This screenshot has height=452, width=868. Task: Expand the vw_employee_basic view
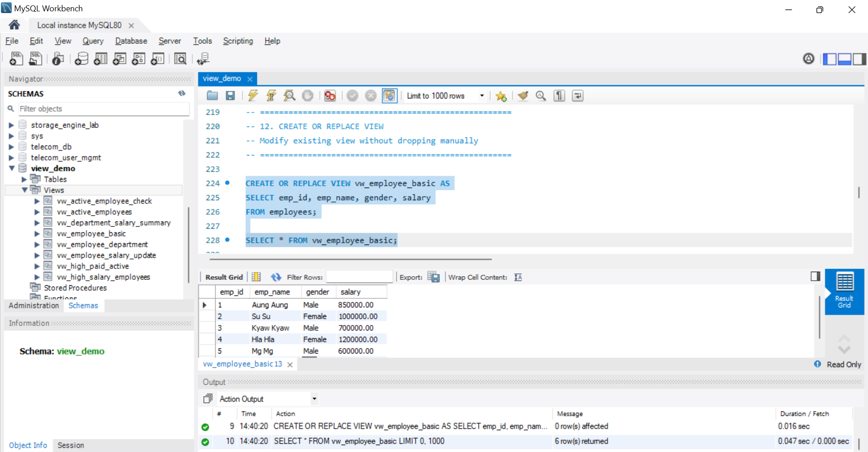click(37, 234)
